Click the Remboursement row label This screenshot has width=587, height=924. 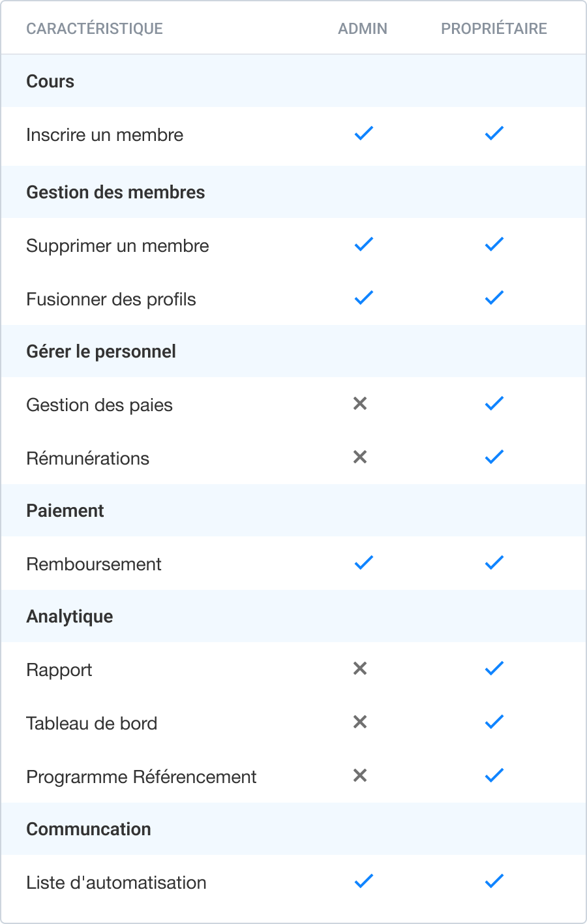pyautogui.click(x=94, y=564)
